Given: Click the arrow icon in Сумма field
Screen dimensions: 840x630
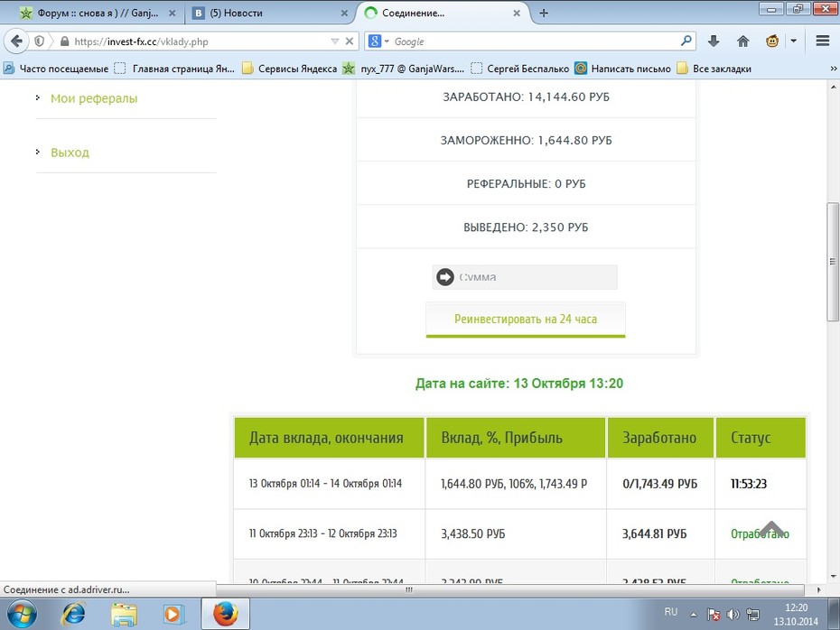Looking at the screenshot, I should point(444,277).
